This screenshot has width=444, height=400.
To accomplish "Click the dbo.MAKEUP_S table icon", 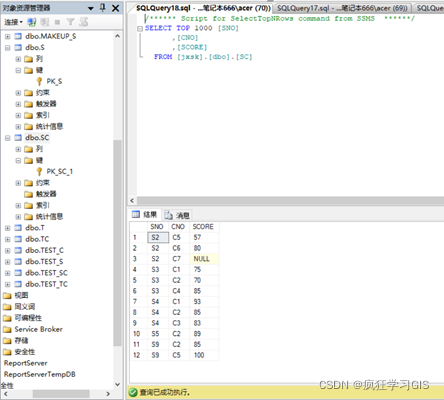I will click(x=18, y=36).
